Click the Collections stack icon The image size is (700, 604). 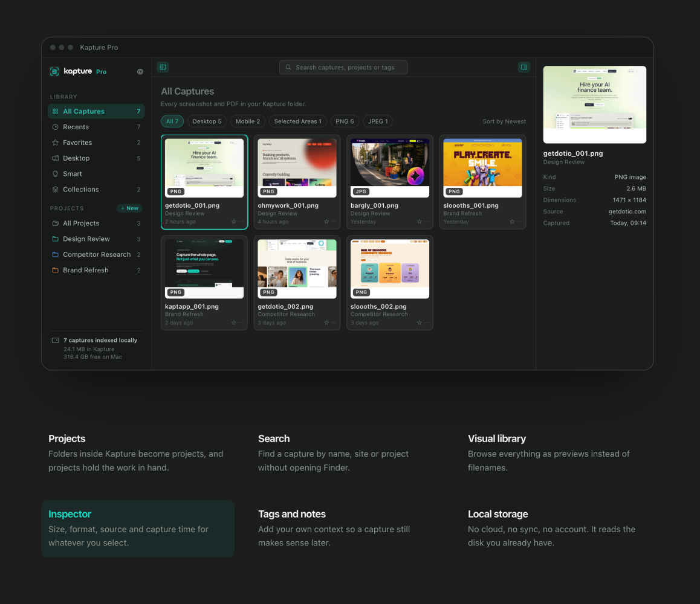[56, 190]
